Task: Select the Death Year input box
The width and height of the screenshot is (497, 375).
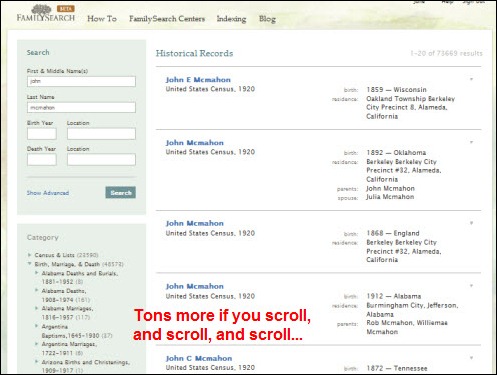Action: pos(42,160)
